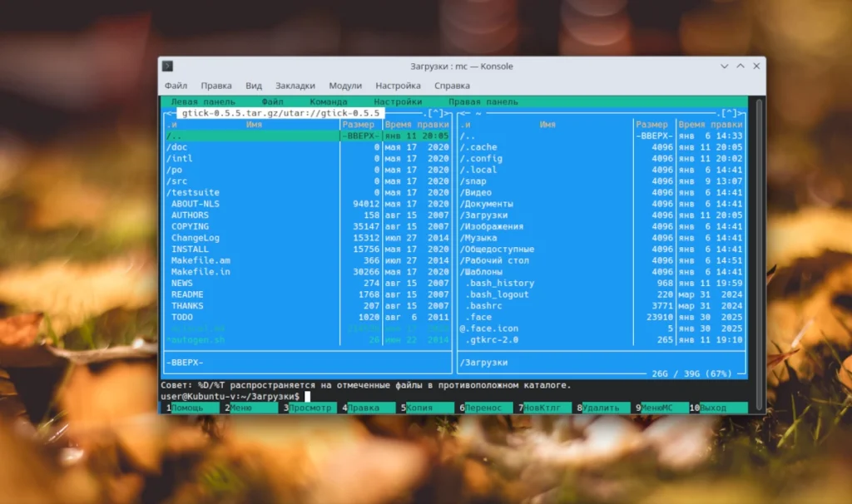Click F7 НовКтлг new directory button
This screenshot has width=852, height=504.
[x=544, y=408]
